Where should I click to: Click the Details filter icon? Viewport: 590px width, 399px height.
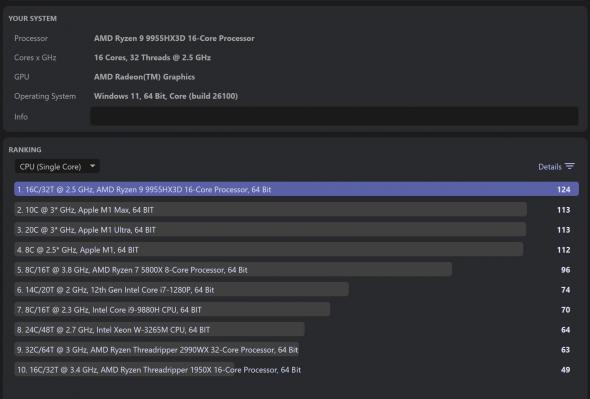point(570,166)
